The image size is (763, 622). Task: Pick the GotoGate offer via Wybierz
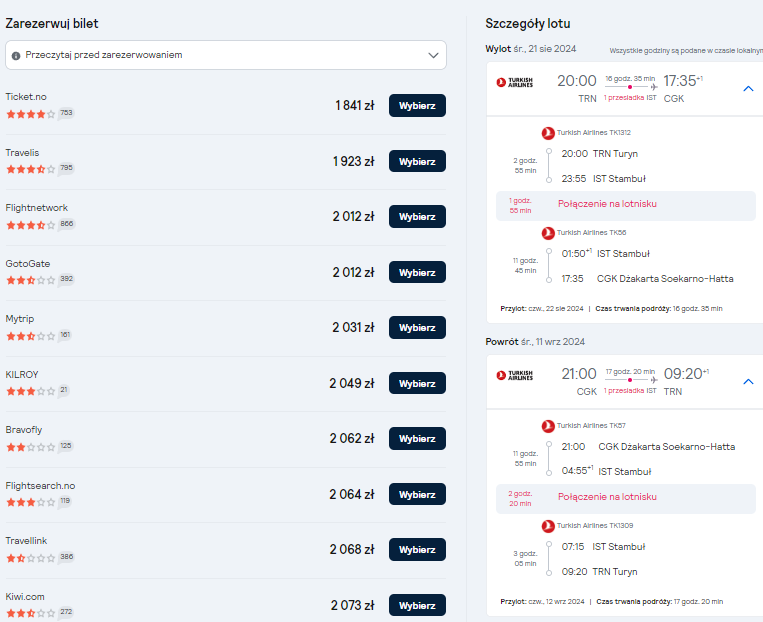pyautogui.click(x=417, y=272)
